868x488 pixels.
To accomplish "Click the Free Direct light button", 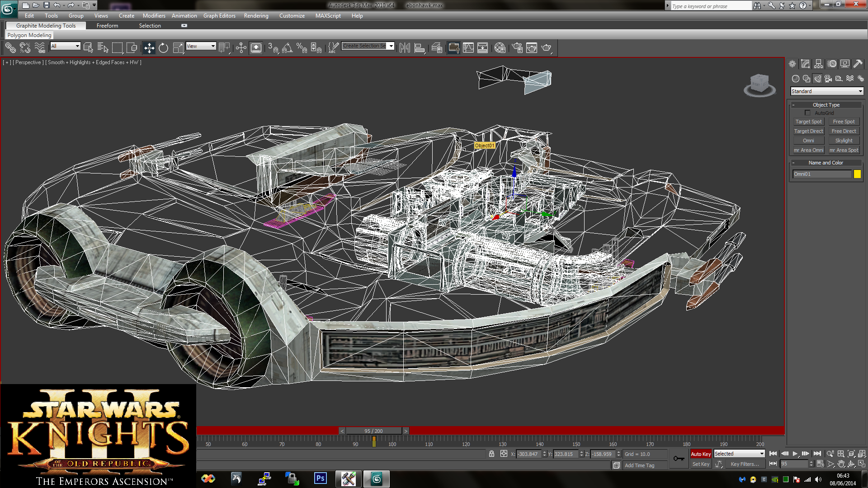I will pyautogui.click(x=844, y=131).
